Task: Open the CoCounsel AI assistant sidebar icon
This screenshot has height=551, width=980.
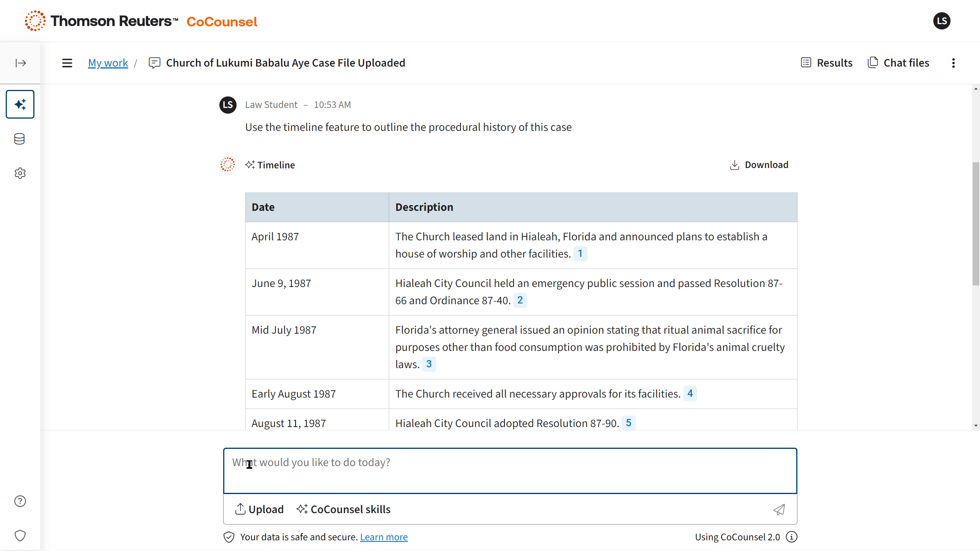Action: click(20, 104)
